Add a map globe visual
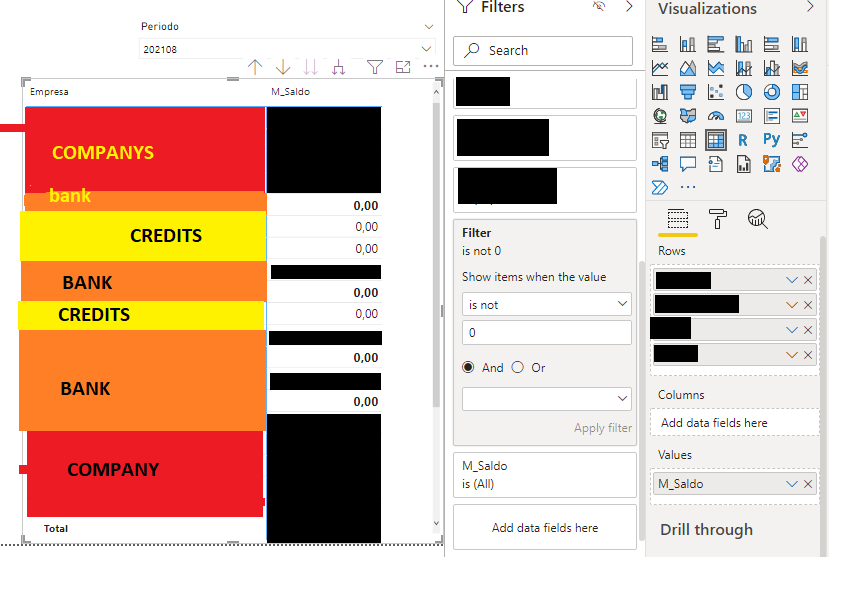The height and width of the screenshot is (592, 864). [x=660, y=116]
